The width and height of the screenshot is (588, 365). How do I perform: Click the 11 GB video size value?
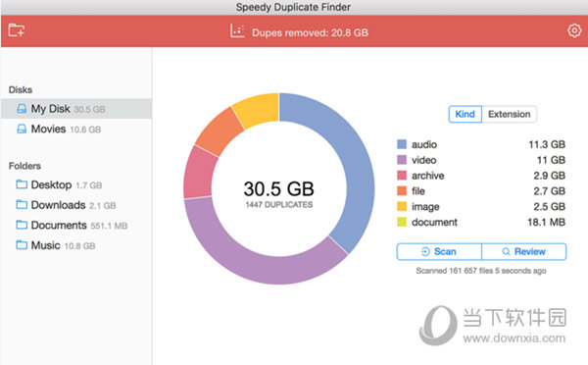pos(551,160)
